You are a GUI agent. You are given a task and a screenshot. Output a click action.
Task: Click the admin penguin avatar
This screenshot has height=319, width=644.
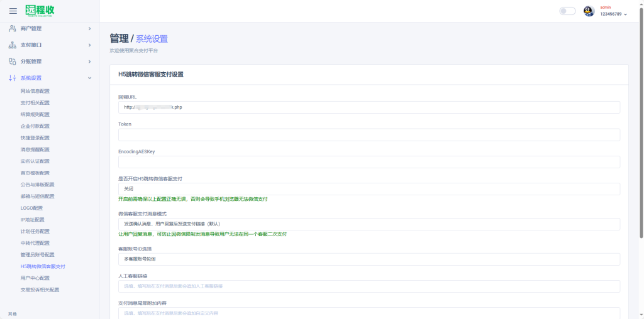coord(589,11)
